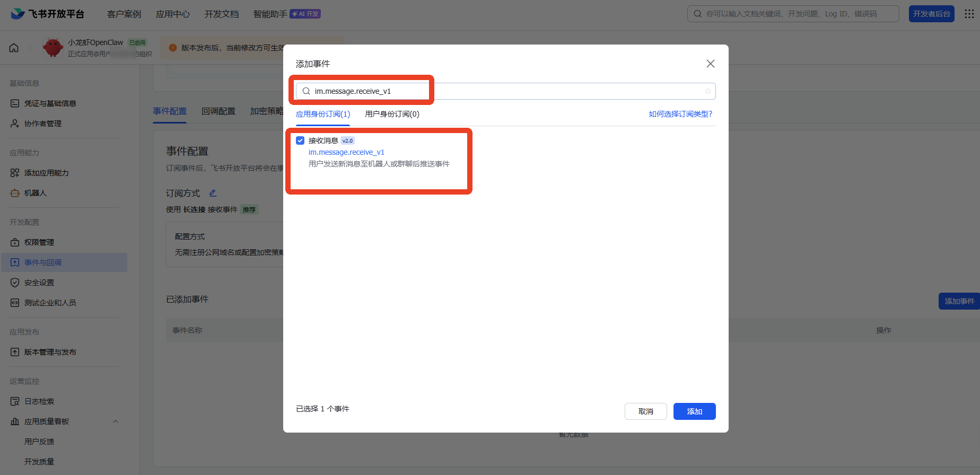The height and width of the screenshot is (475, 980).
Task: Close the 添加事件 dialog
Action: click(710, 64)
